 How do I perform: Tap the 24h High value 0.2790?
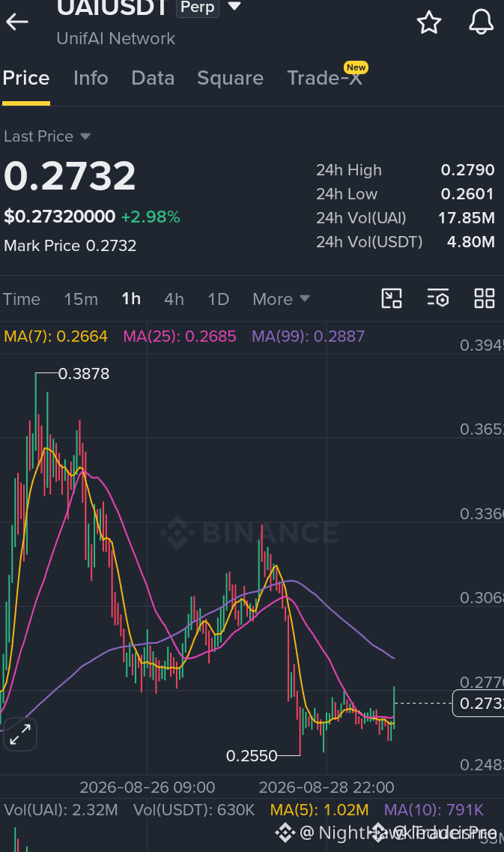coord(467,170)
